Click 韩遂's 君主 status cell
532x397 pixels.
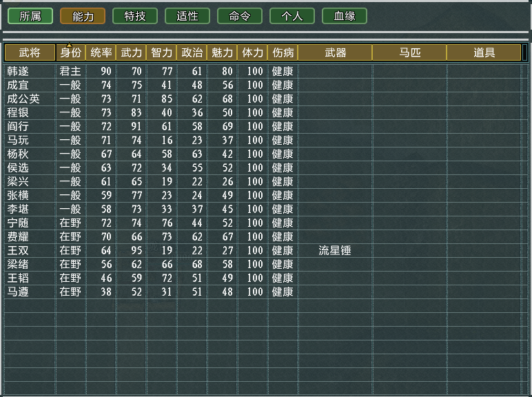(x=70, y=71)
